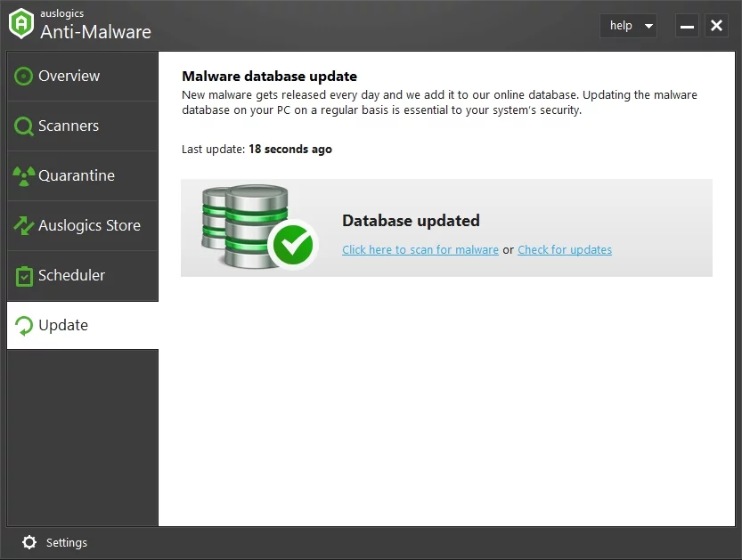Open the Auslogics Store label
Image resolution: width=742 pixels, height=560 pixels.
point(89,226)
